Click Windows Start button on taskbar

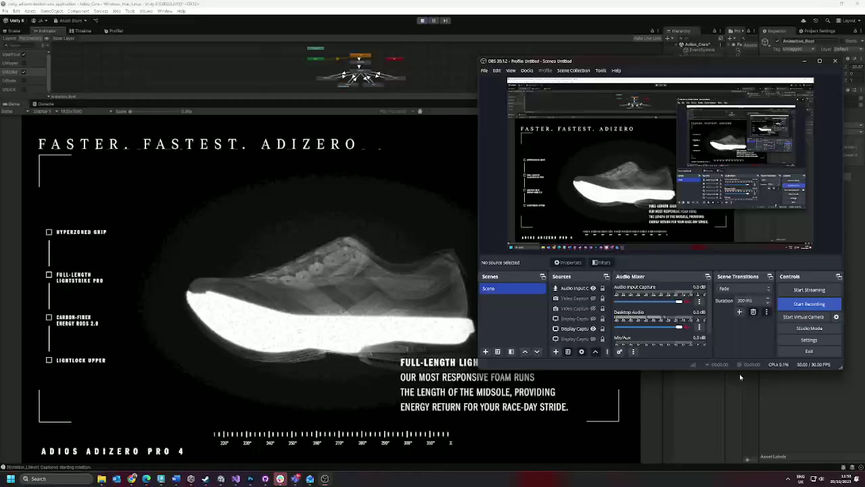[10, 479]
